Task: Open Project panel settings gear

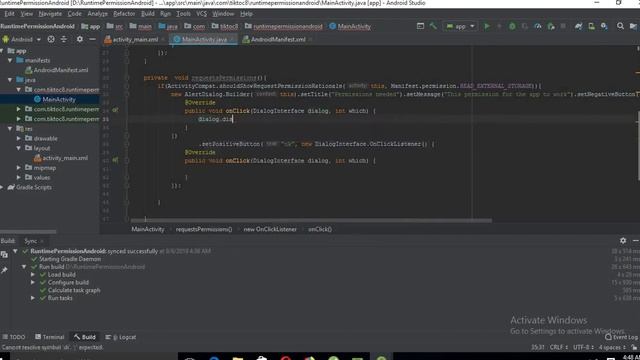Action: [x=80, y=39]
